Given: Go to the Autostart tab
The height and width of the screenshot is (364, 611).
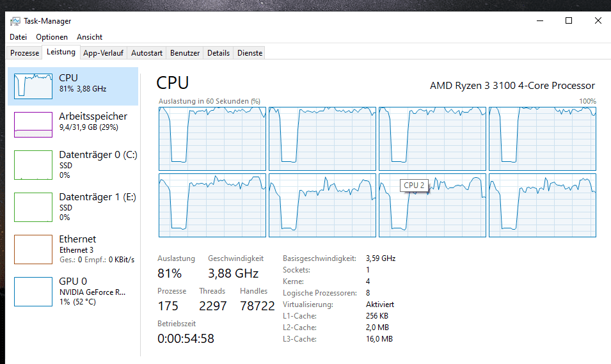Looking at the screenshot, I should click(x=147, y=53).
